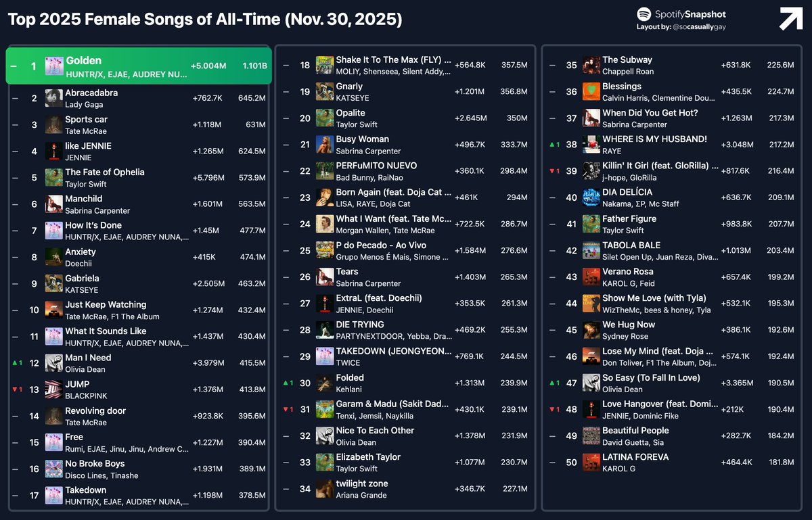The image size is (812, 520).
Task: Click the white arrow icon at the top right
Action: pyautogui.click(x=790, y=18)
